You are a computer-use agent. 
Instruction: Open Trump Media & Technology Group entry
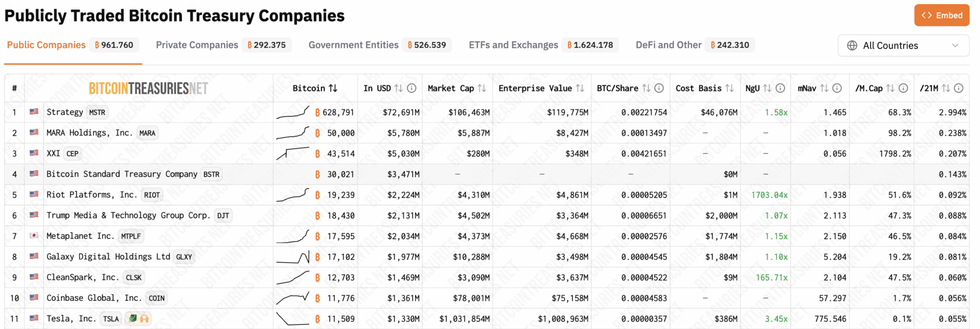click(128, 216)
